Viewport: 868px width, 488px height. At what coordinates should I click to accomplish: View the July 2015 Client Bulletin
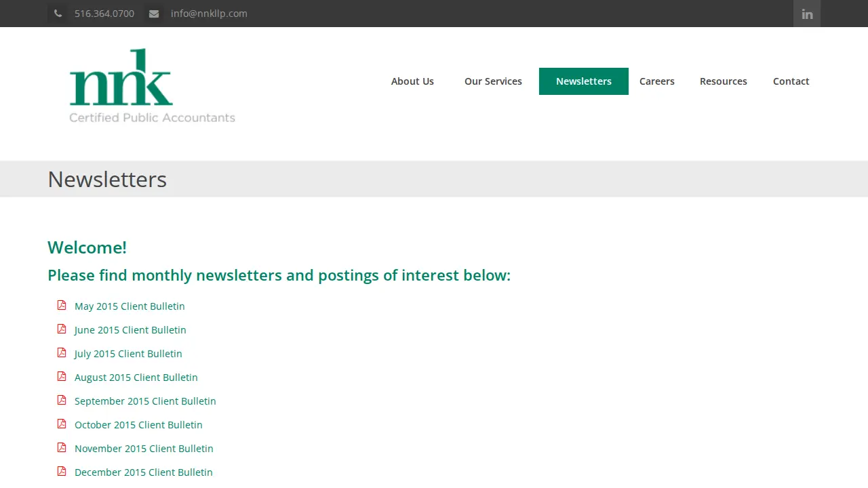[128, 354]
